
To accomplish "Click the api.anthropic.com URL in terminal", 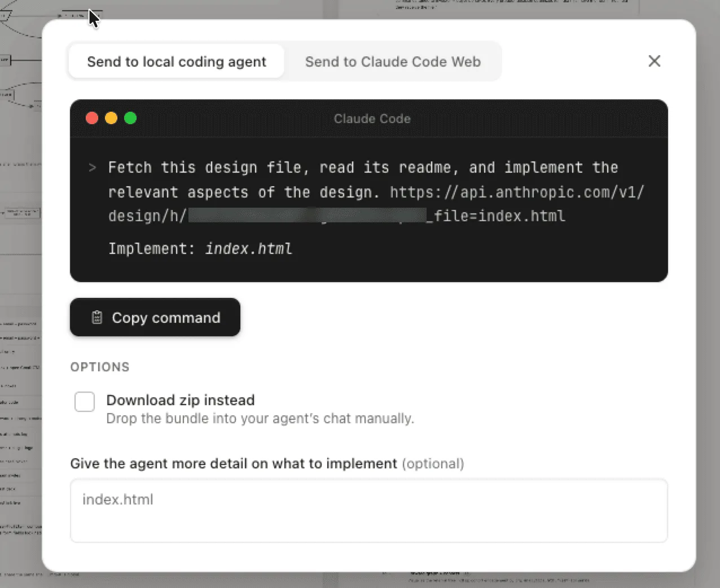I will coord(517,192).
